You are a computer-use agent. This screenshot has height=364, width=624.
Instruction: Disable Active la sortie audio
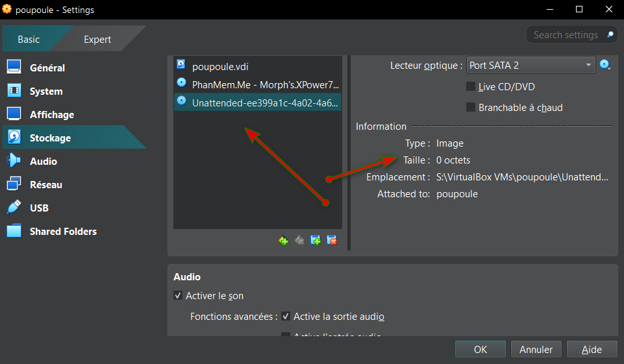[x=286, y=317]
